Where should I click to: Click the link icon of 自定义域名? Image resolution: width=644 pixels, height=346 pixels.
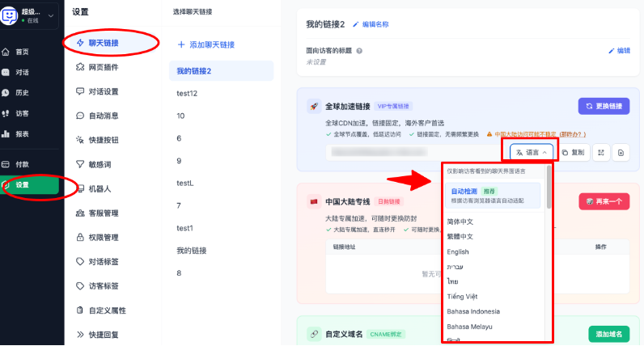pyautogui.click(x=314, y=334)
